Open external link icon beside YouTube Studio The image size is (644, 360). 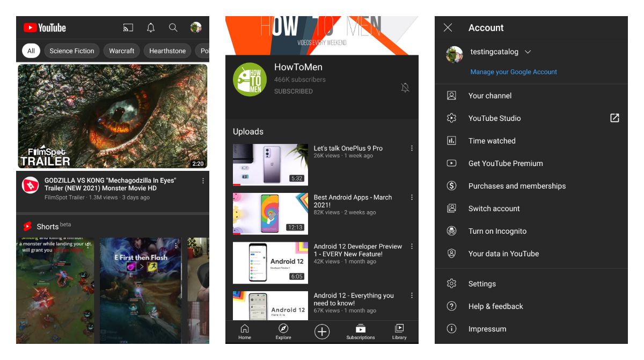614,118
